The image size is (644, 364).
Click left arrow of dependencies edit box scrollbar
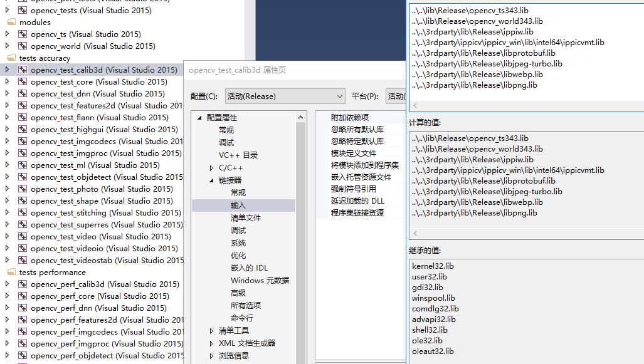[x=415, y=105]
